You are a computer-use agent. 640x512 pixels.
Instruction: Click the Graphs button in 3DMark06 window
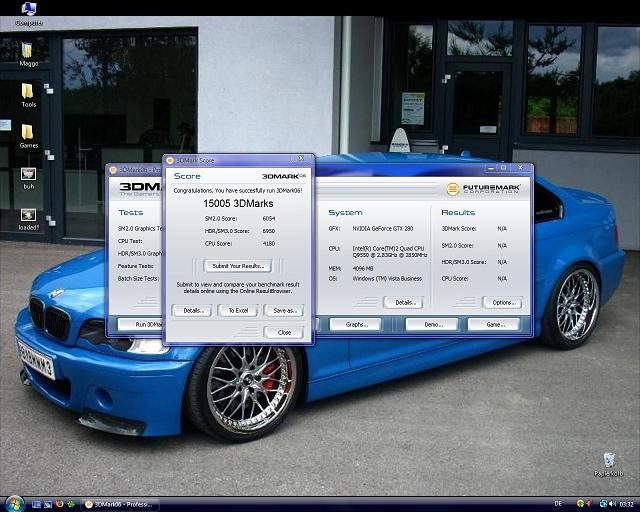click(356, 325)
